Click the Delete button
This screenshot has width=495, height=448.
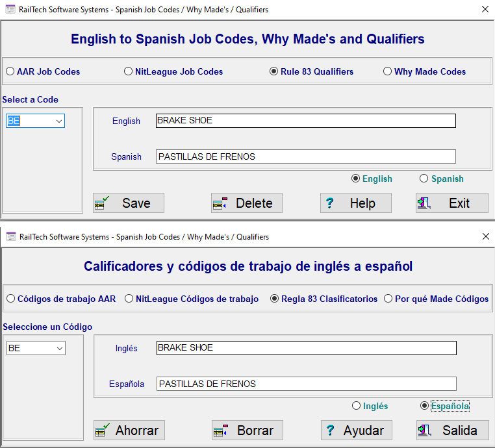coord(247,203)
